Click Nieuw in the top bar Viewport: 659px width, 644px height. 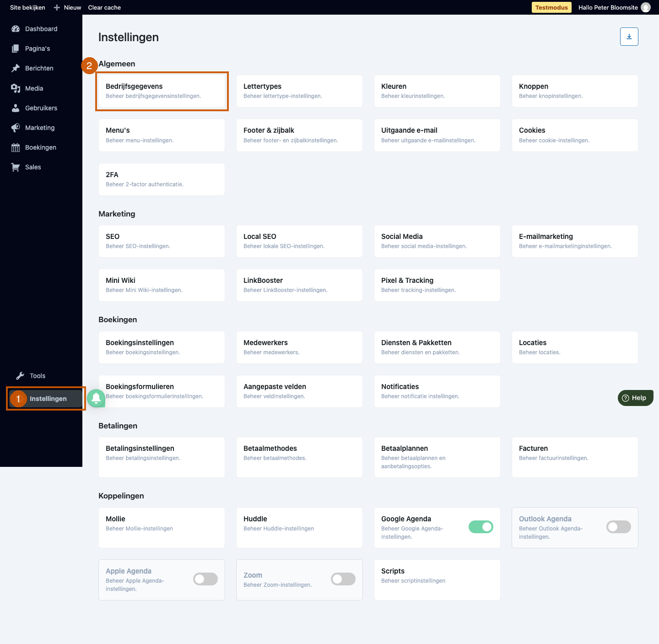coord(72,7)
